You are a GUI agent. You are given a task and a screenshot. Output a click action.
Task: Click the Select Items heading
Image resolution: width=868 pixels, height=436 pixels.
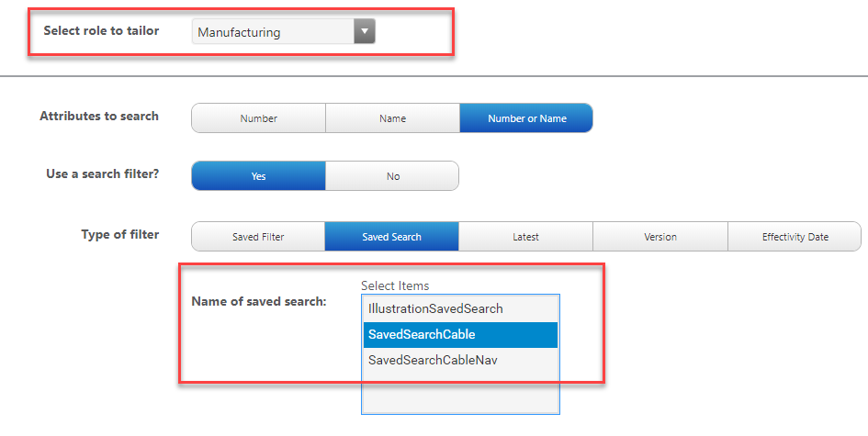(x=395, y=285)
